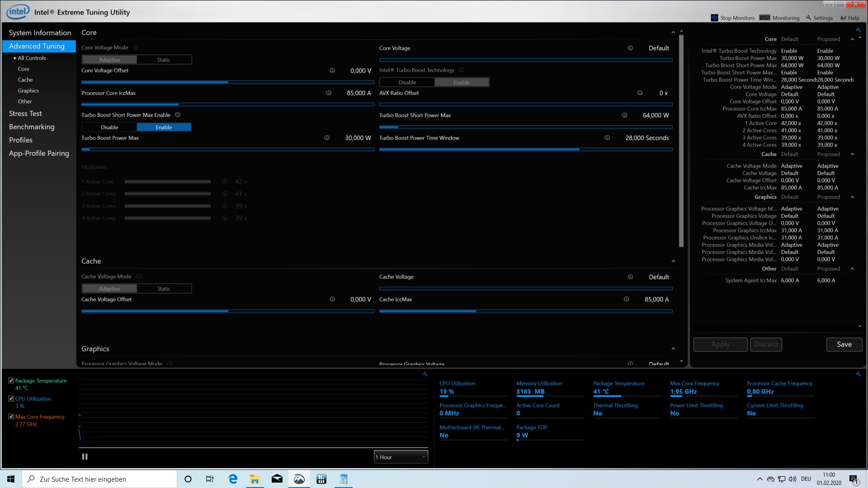Disable Turbo Boost Short Power Max
Viewport: 868px width, 488px height.
(109, 127)
